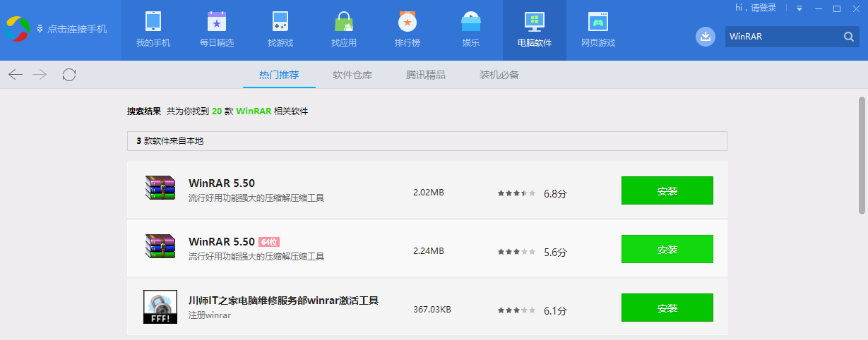868x340 pixels.
Task: Open 找游戏 section
Action: point(280,30)
